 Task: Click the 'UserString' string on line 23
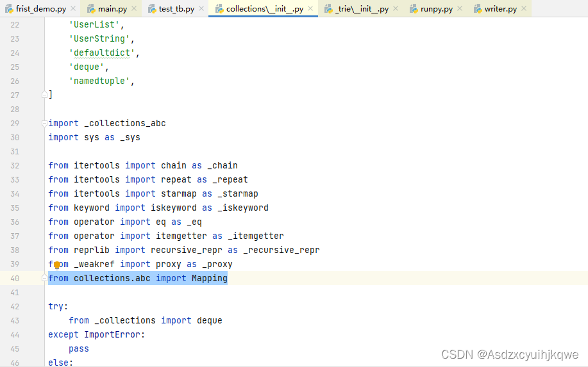tap(99, 39)
